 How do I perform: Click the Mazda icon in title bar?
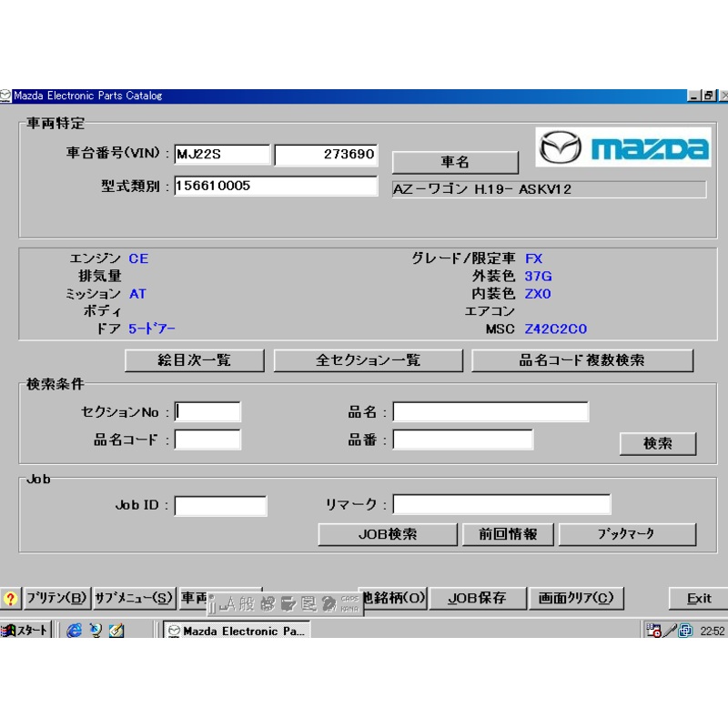pos(5,96)
